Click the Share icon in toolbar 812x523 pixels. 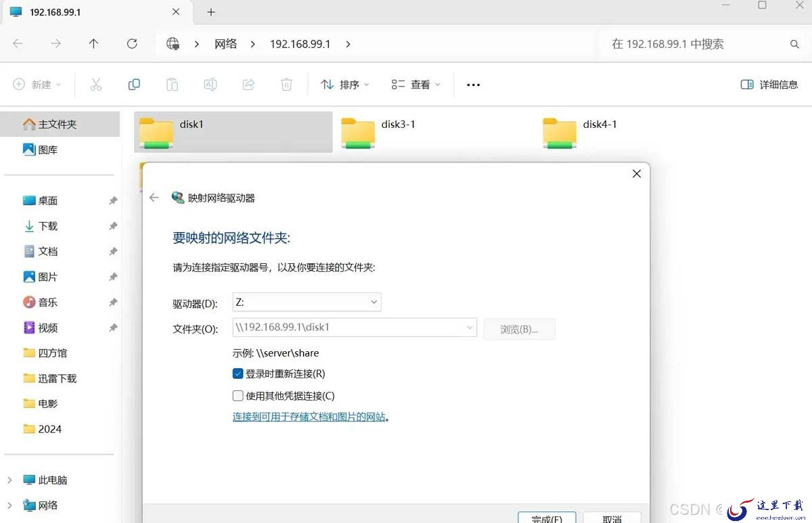(248, 85)
